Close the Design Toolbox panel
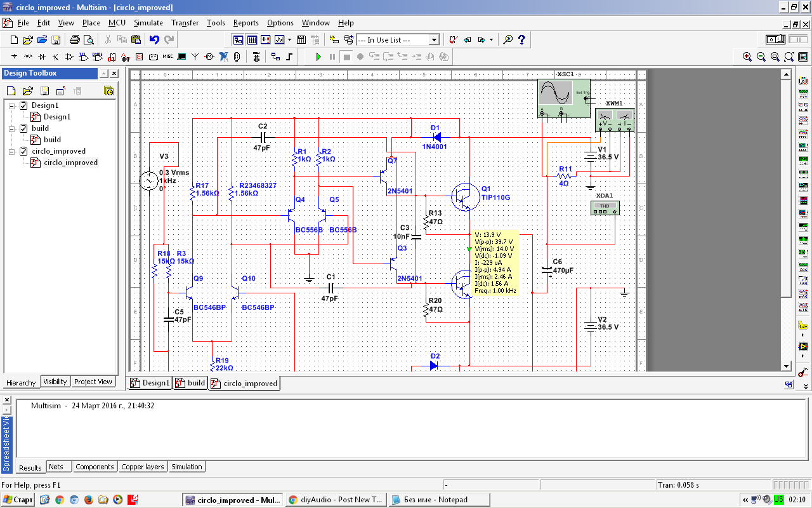The image size is (812, 508). pyautogui.click(x=114, y=74)
